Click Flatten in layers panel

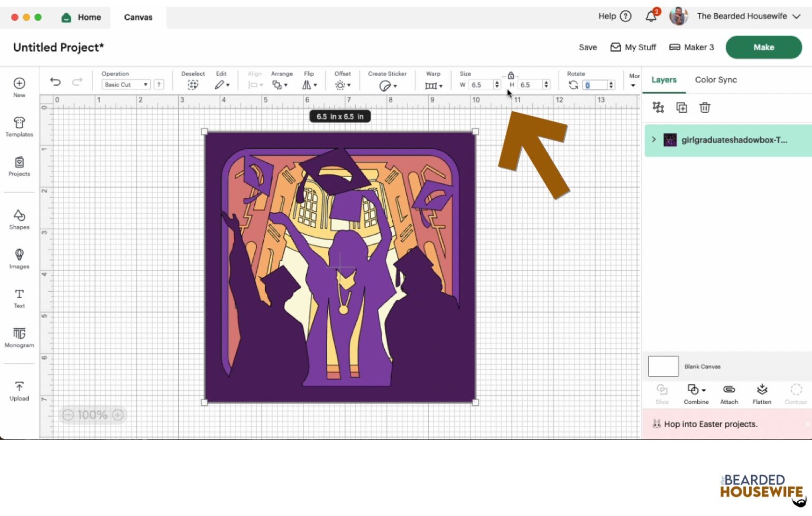(x=761, y=394)
